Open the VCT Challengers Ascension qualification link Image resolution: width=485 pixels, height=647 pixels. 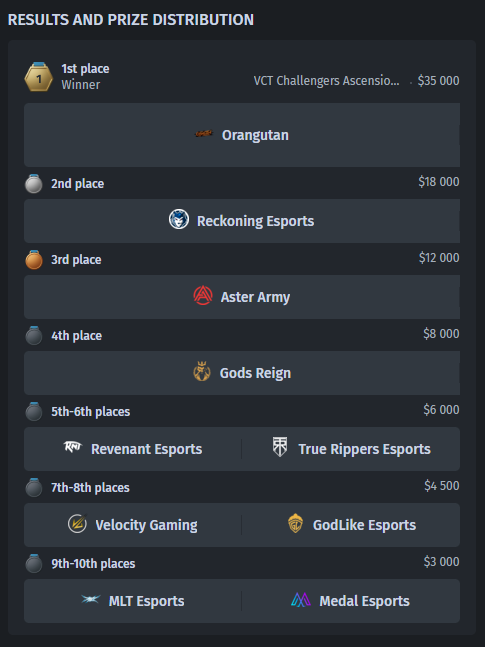(x=326, y=80)
